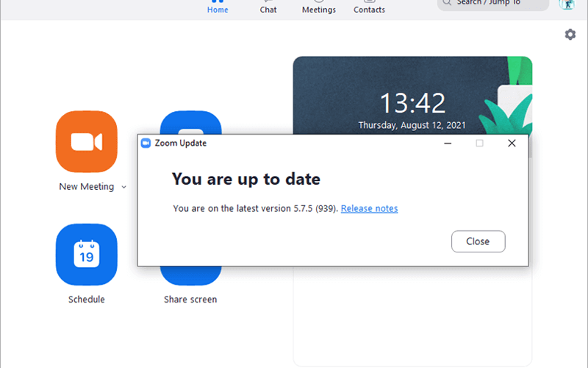The height and width of the screenshot is (368, 588).
Task: Click the 'You are up to date' heading
Action: pos(246,179)
